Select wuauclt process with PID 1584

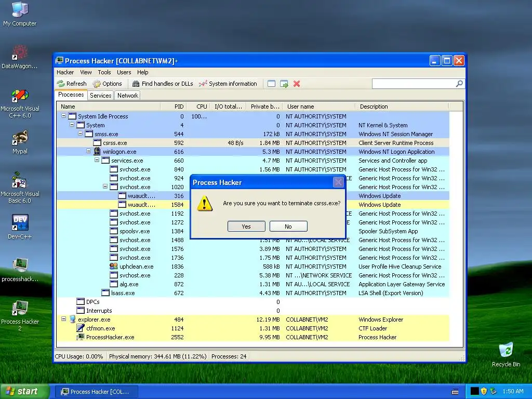tap(253, 205)
